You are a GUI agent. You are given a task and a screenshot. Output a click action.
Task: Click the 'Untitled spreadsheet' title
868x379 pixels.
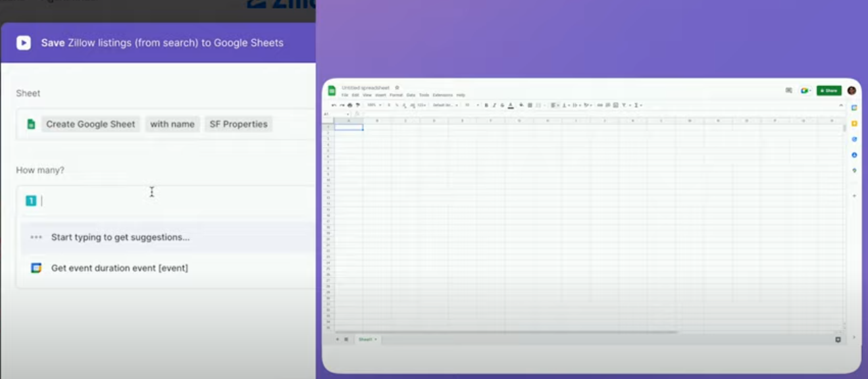[366, 88]
